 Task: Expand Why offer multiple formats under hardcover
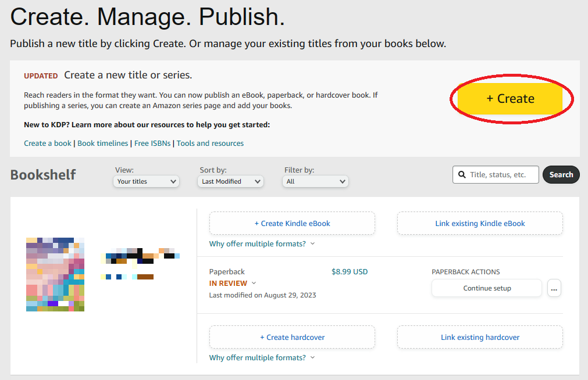pyautogui.click(x=262, y=357)
